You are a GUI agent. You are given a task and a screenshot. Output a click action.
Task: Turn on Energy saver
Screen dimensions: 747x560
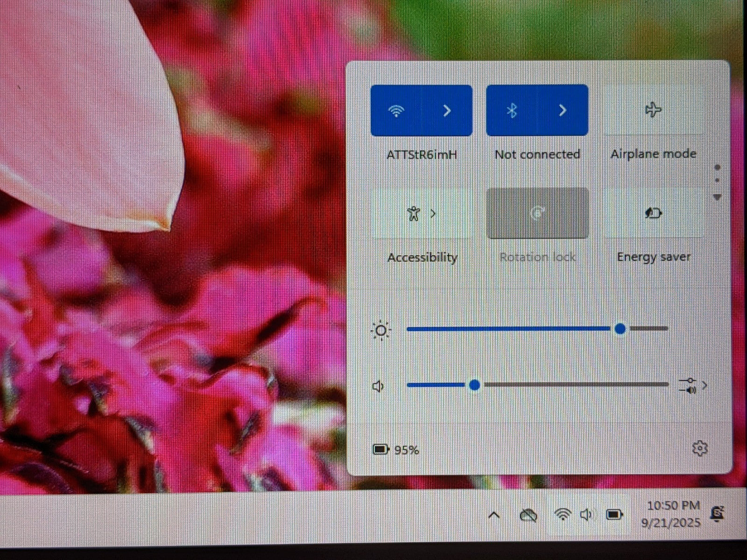coord(653,214)
